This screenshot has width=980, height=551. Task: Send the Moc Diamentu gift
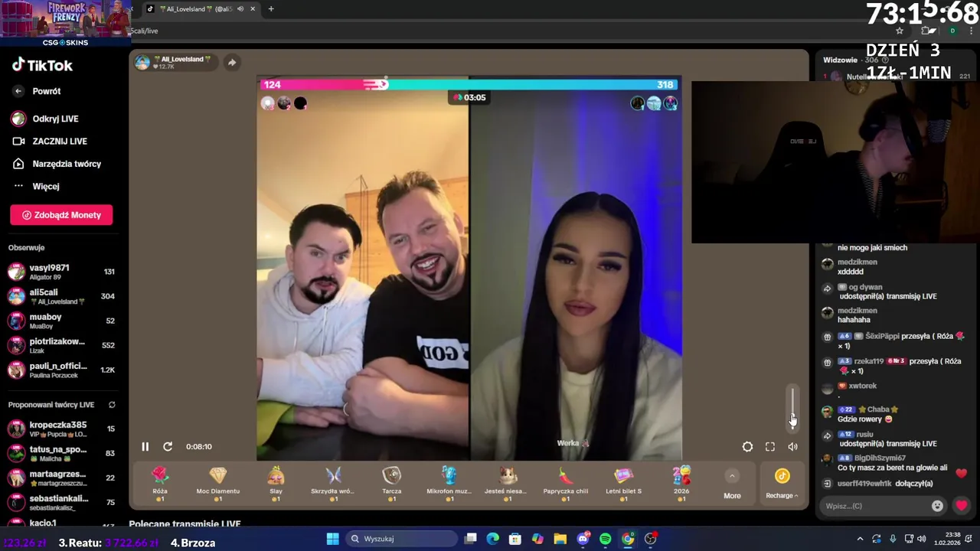[x=218, y=484]
